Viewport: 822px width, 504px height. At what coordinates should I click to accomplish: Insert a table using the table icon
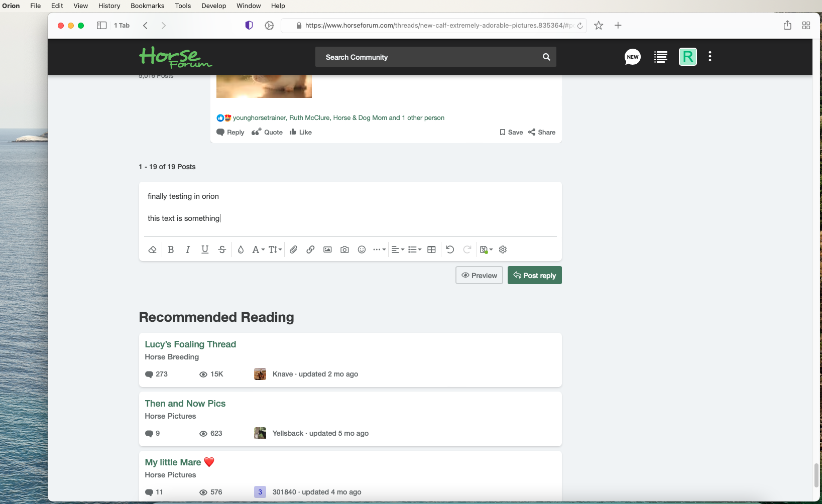point(431,249)
